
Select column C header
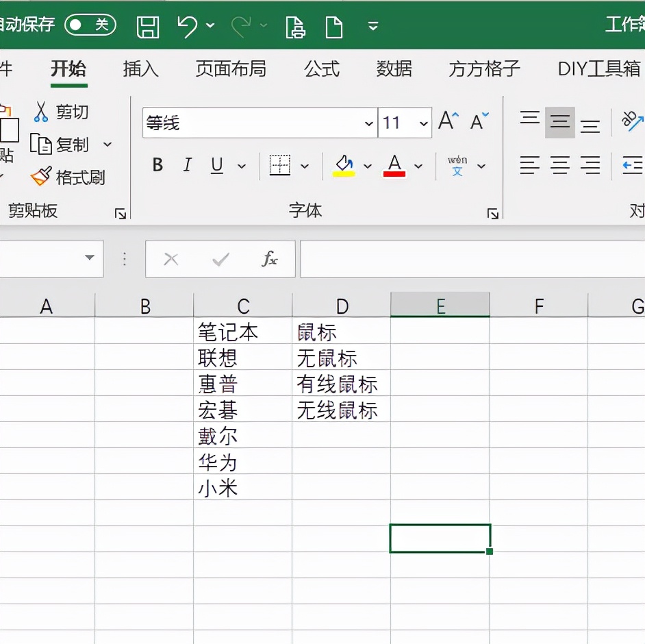(242, 306)
